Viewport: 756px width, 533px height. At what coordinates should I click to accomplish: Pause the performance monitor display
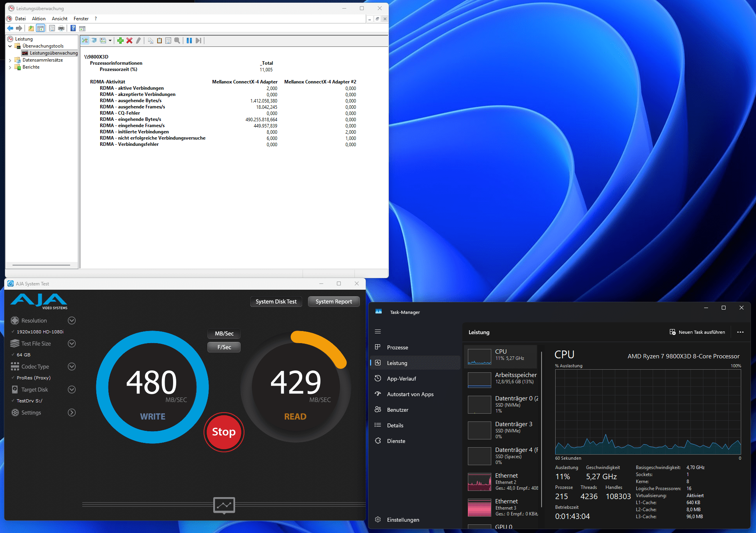[189, 41]
